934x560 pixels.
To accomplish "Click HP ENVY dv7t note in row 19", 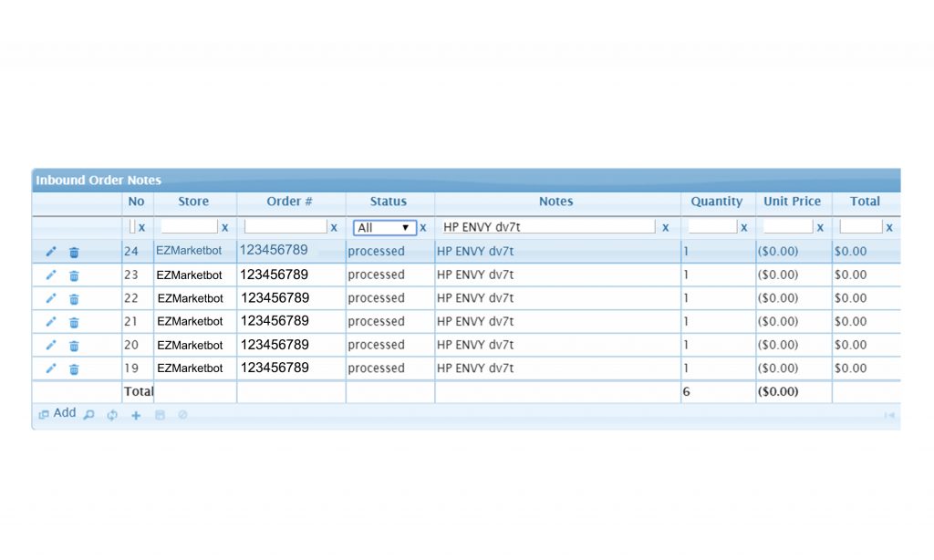I will tap(557, 368).
